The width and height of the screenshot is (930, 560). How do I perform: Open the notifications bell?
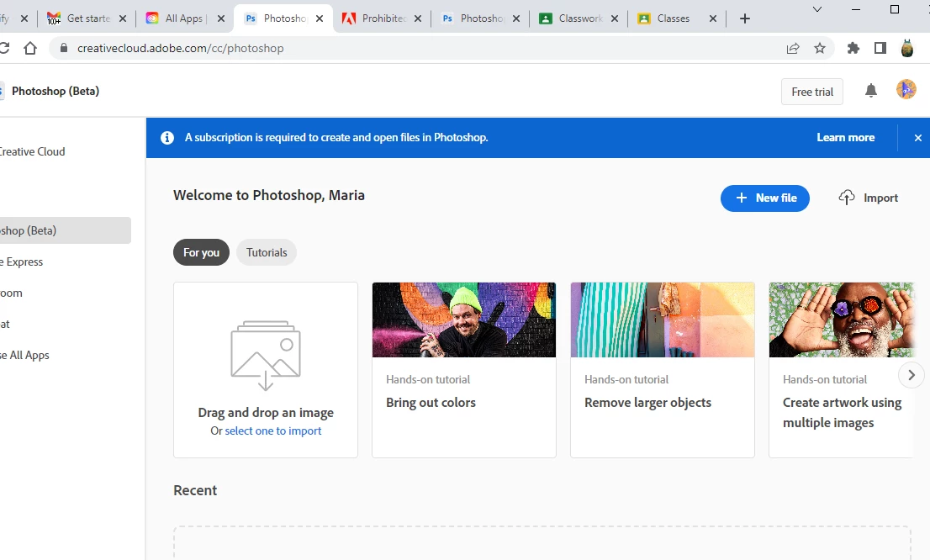click(x=870, y=91)
